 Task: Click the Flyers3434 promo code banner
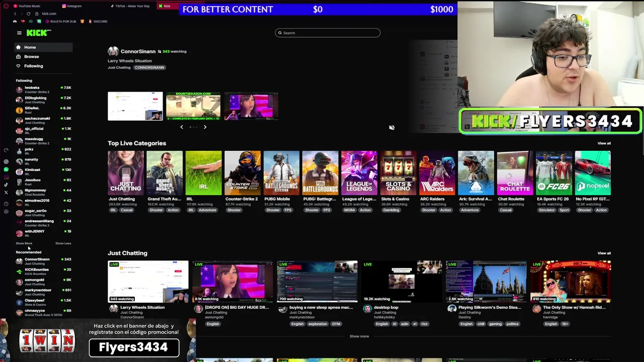click(x=134, y=347)
